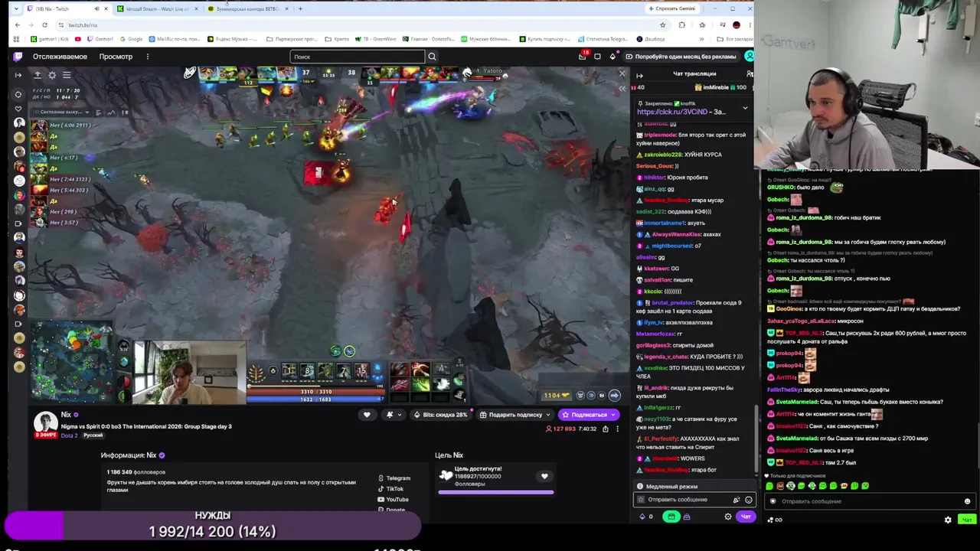Open the YouTube social link

[x=393, y=500]
